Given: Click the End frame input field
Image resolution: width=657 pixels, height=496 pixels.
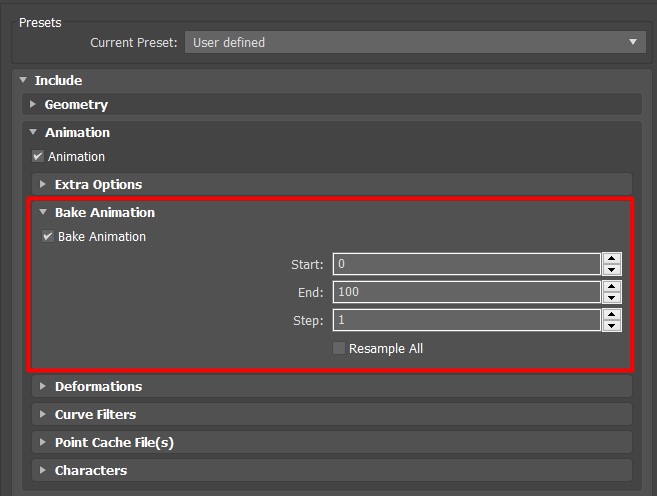Looking at the screenshot, I should pos(467,292).
